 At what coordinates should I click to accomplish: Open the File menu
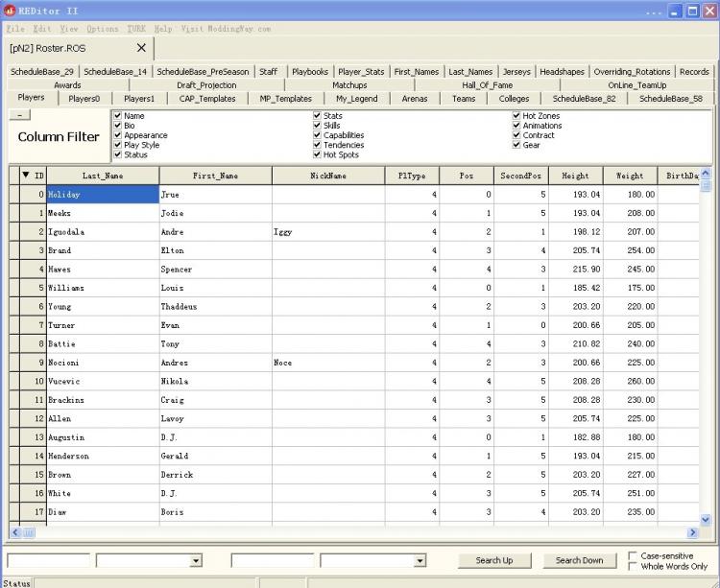click(x=15, y=29)
